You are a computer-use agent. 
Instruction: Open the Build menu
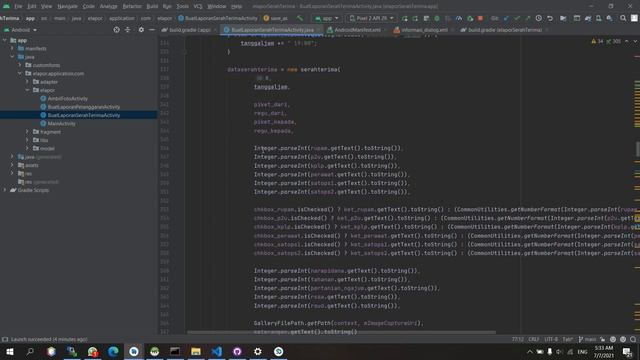coord(152,7)
